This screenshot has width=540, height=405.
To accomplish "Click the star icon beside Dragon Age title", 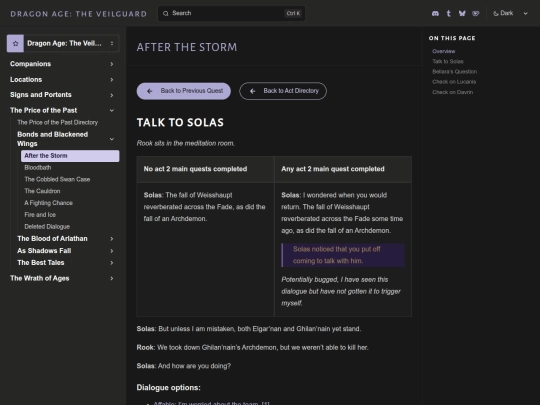I will point(15,43).
